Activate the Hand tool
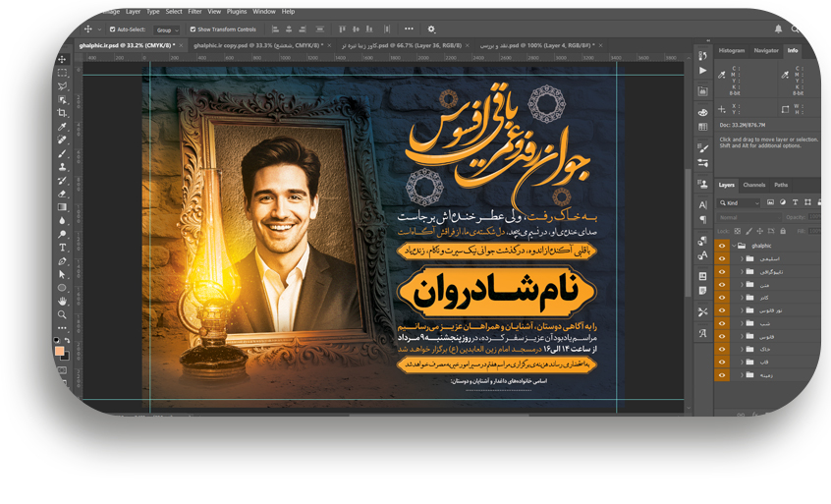The image size is (831, 504). click(x=63, y=301)
